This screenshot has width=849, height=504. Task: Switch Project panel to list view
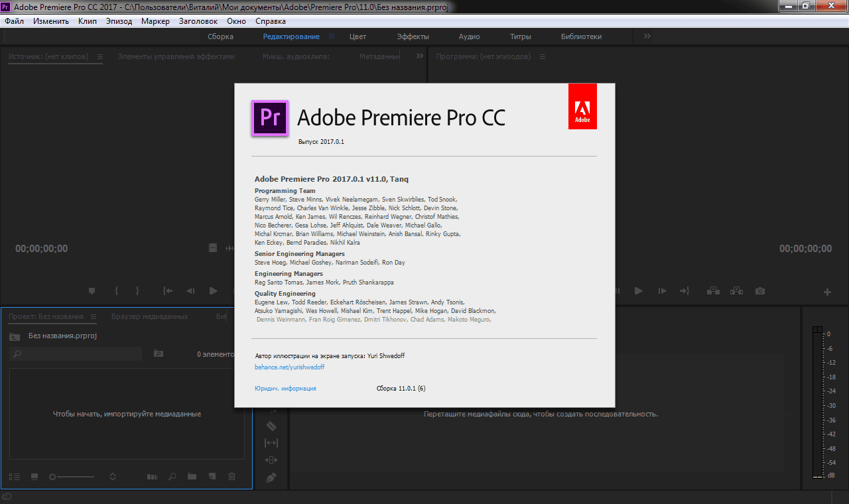tap(15, 476)
